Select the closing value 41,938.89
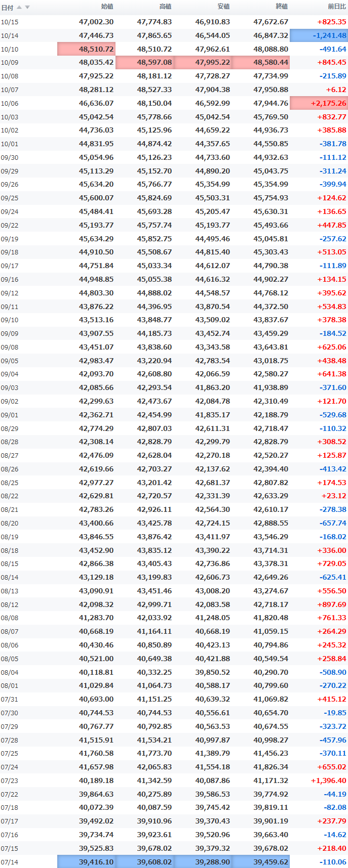This screenshot has height=868, width=348. click(271, 387)
